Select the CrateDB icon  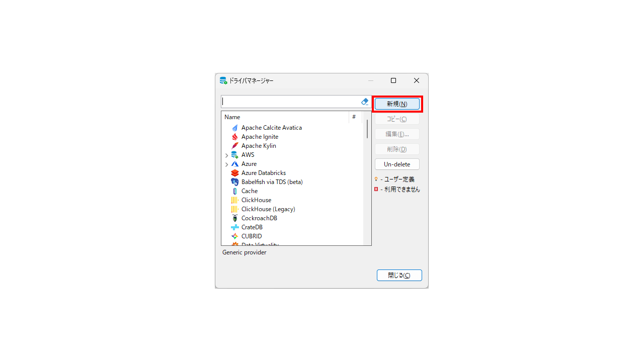[235, 227]
